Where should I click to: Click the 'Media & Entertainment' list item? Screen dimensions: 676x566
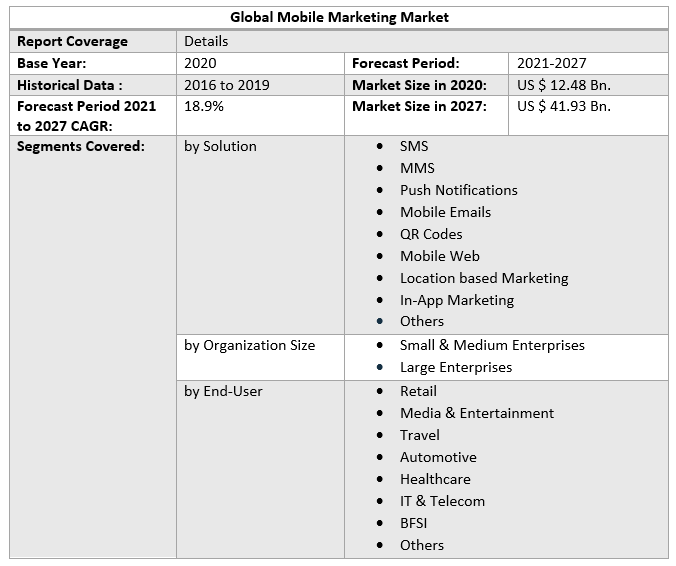[476, 413]
